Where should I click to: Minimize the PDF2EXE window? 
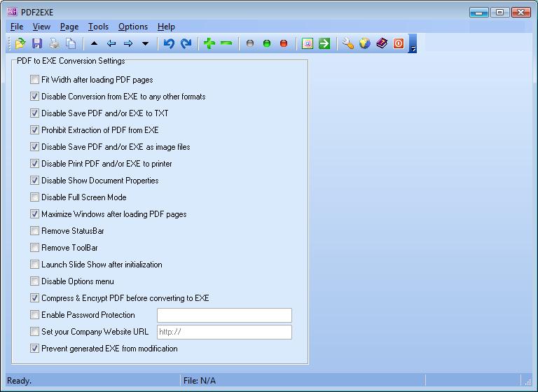tap(478, 13)
